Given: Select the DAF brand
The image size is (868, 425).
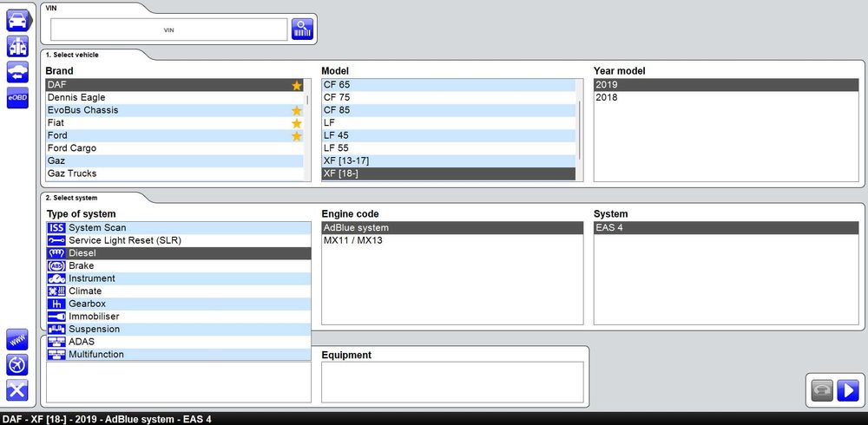Looking at the screenshot, I should tap(174, 85).
